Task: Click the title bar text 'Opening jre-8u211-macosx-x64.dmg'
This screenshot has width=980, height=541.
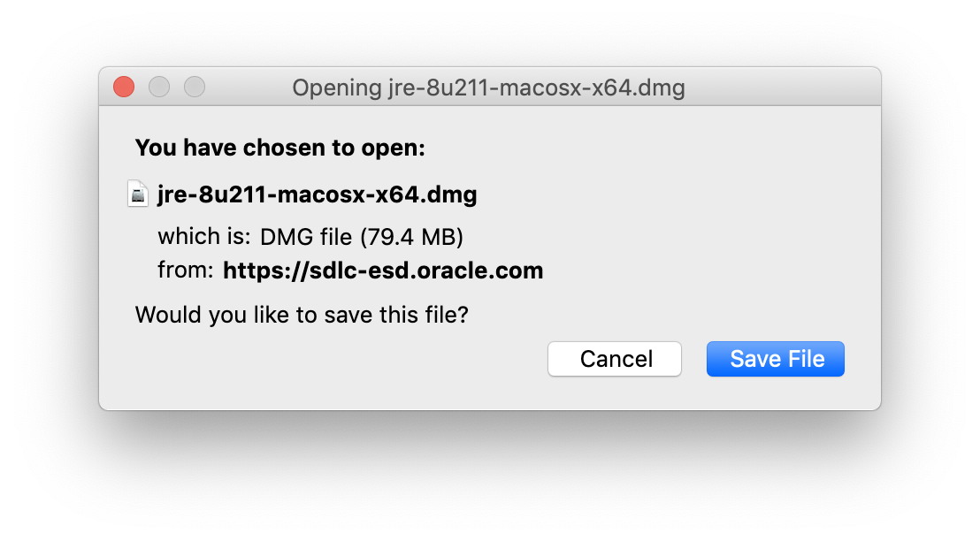Action: coord(488,88)
